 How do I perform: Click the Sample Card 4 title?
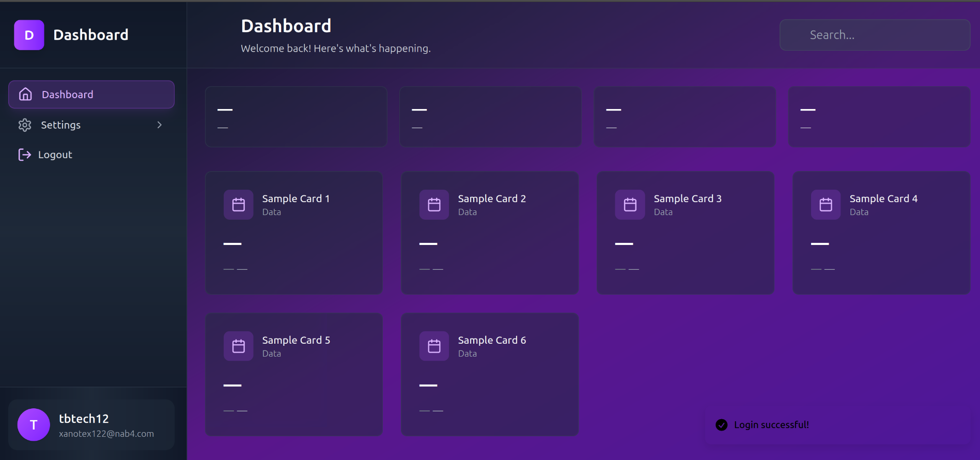[x=883, y=198]
